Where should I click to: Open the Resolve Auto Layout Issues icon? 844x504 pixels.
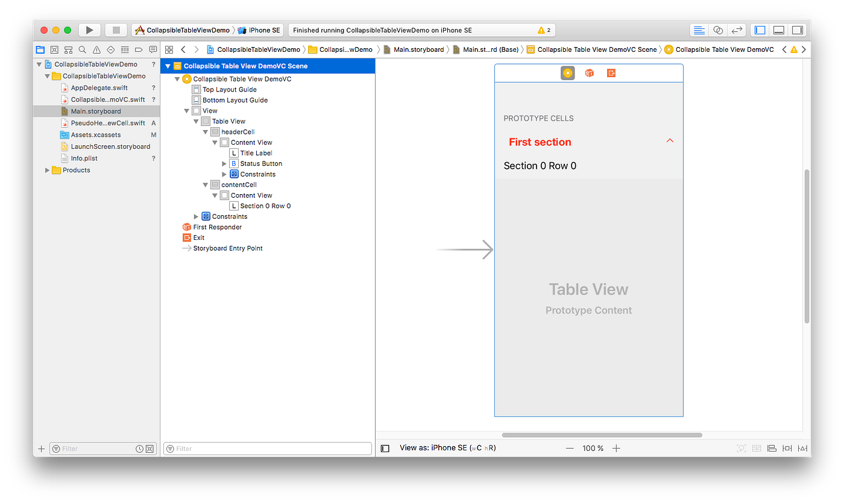(x=803, y=449)
